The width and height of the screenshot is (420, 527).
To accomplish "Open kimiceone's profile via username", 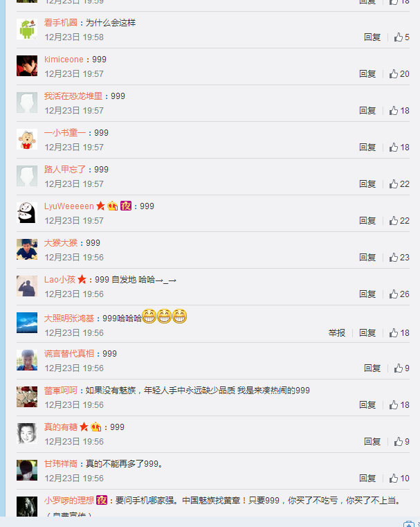I will 64,60.
